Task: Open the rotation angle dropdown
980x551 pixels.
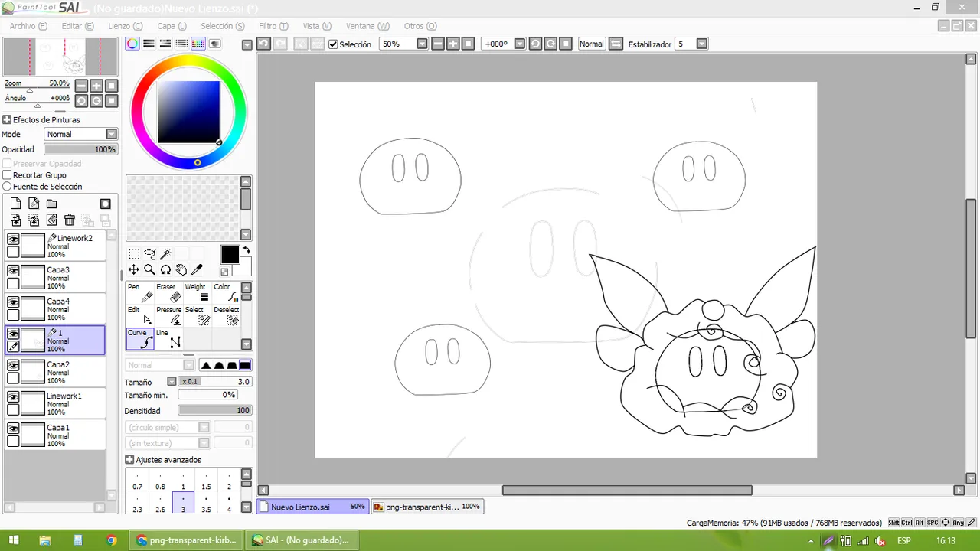Action: (520, 44)
